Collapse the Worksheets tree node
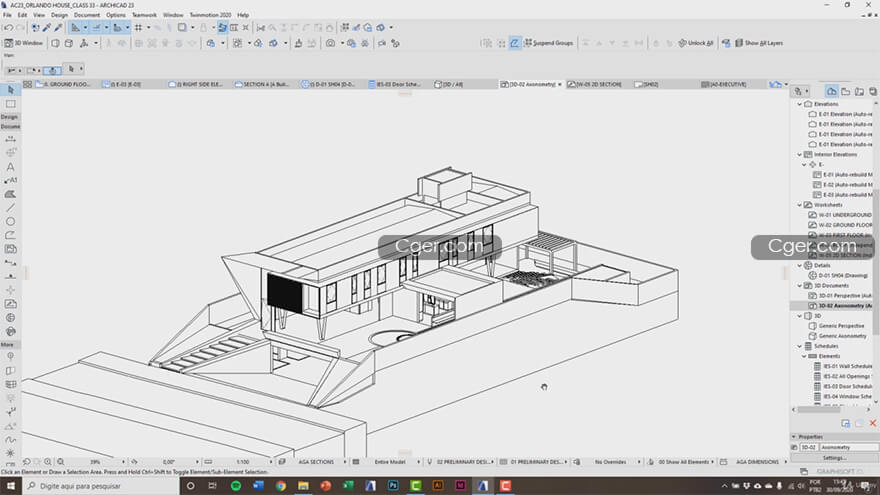880x495 pixels. [800, 205]
